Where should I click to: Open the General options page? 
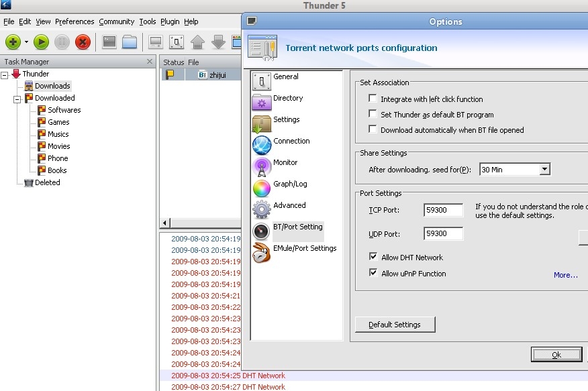(286, 76)
